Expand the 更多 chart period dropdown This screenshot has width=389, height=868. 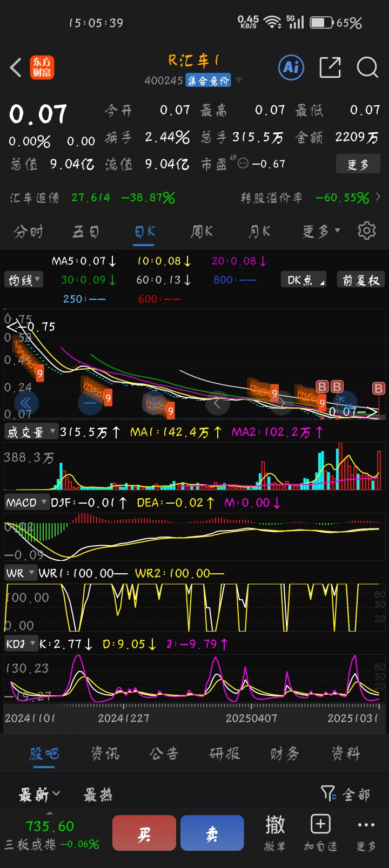pyautogui.click(x=321, y=232)
